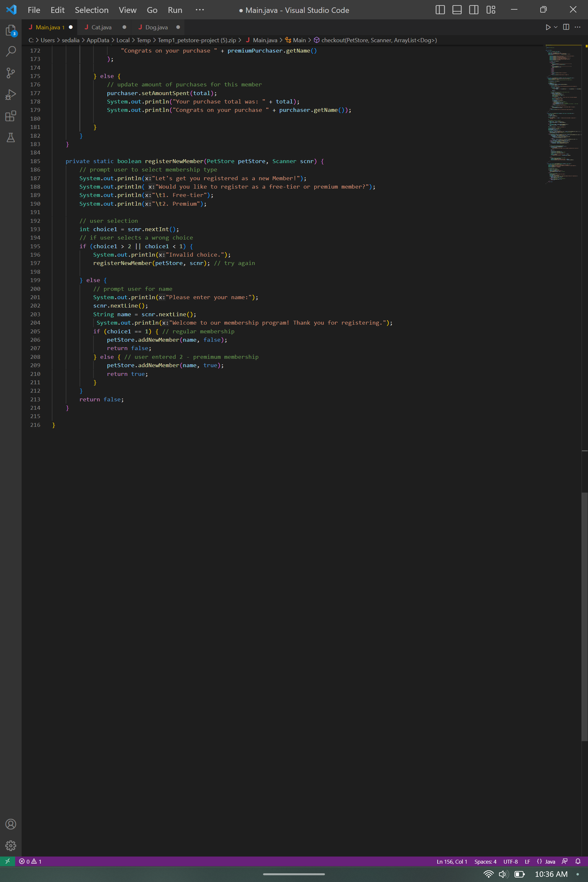Image resolution: width=588 pixels, height=882 pixels.
Task: Open the Run menu
Action: pyautogui.click(x=175, y=10)
